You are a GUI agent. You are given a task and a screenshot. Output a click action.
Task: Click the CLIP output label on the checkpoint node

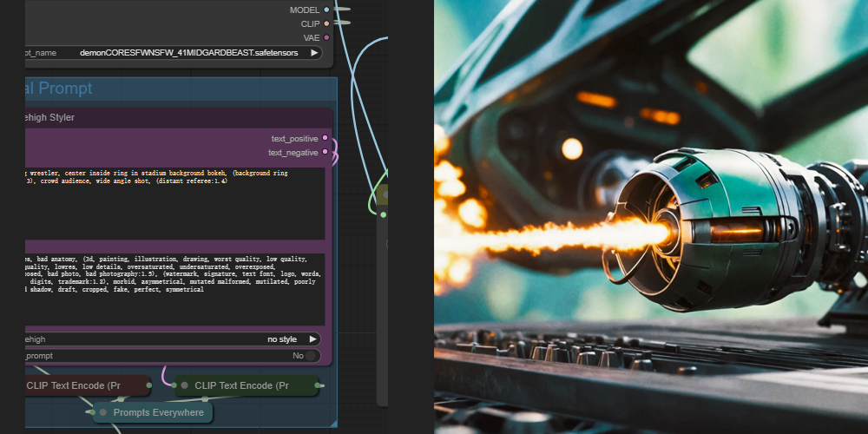(x=310, y=23)
